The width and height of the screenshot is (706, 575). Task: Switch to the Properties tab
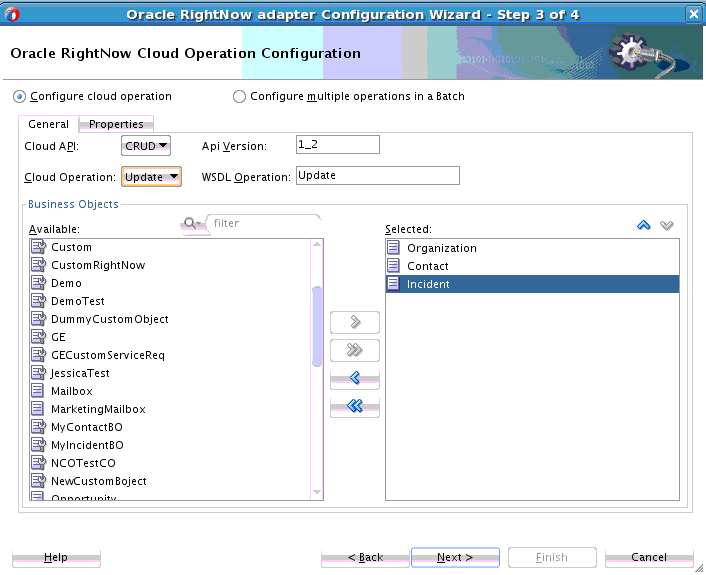coord(116,124)
